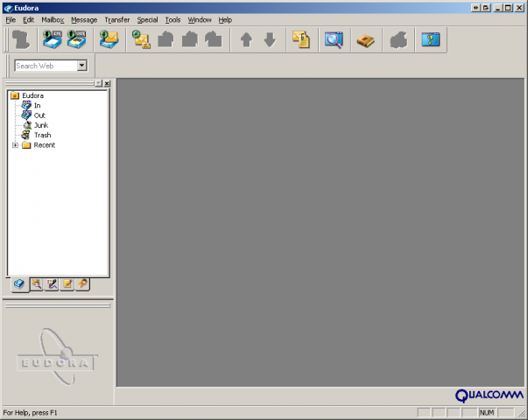Click the Reply toolbar icon
This screenshot has width=528, height=420.
[x=165, y=39]
